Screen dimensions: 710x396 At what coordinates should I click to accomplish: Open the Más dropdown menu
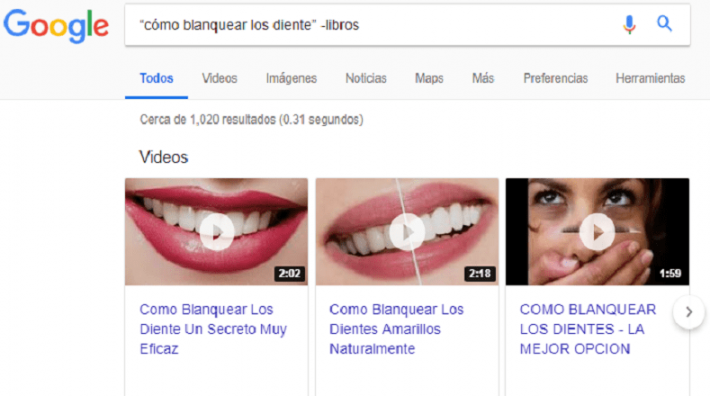click(x=483, y=78)
